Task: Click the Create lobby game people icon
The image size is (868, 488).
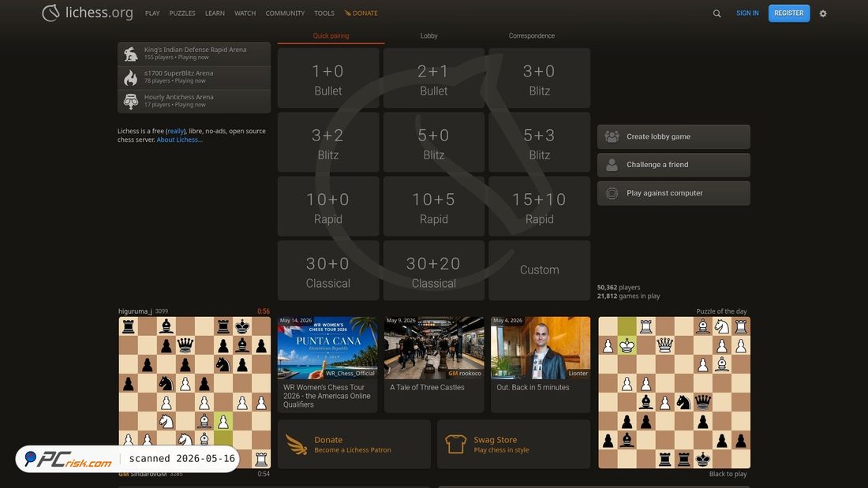Action: coord(612,136)
